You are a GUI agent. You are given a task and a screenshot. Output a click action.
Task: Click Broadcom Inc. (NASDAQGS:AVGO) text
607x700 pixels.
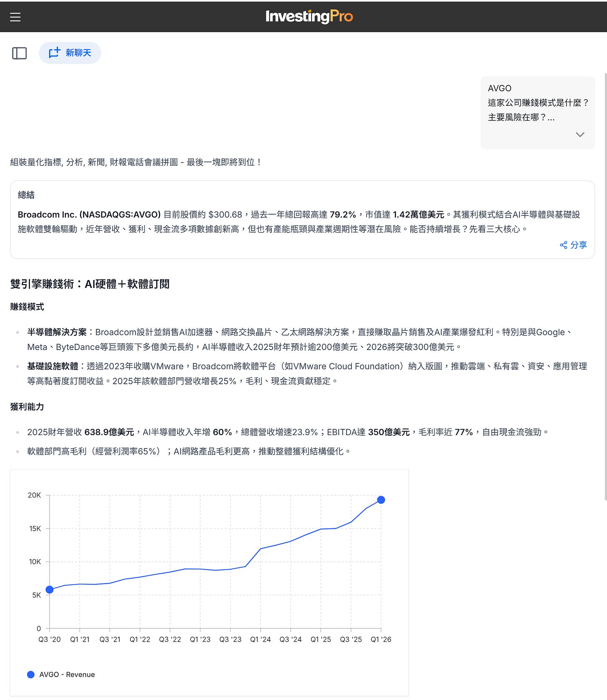89,215
